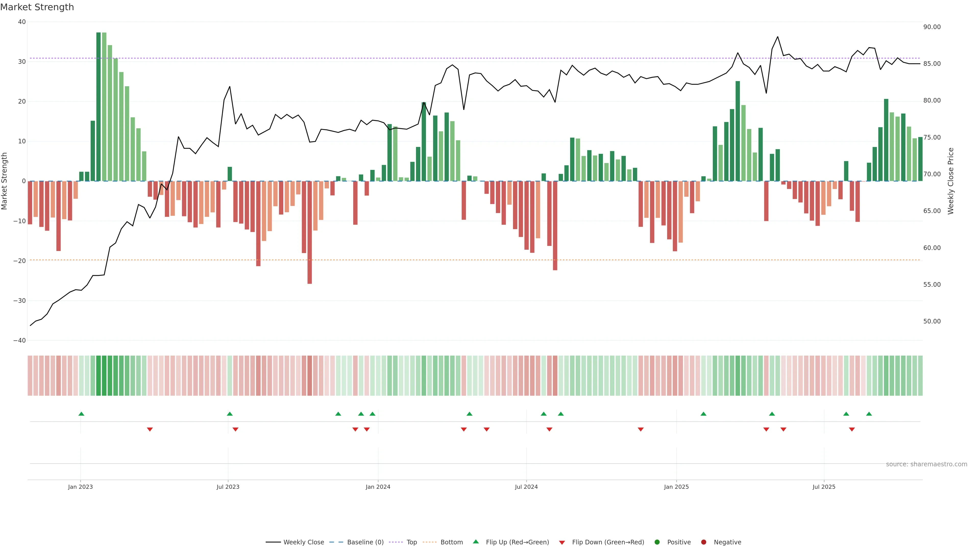Click the Flip Up green triangle legend icon
This screenshot has width=980, height=551.
click(475, 542)
